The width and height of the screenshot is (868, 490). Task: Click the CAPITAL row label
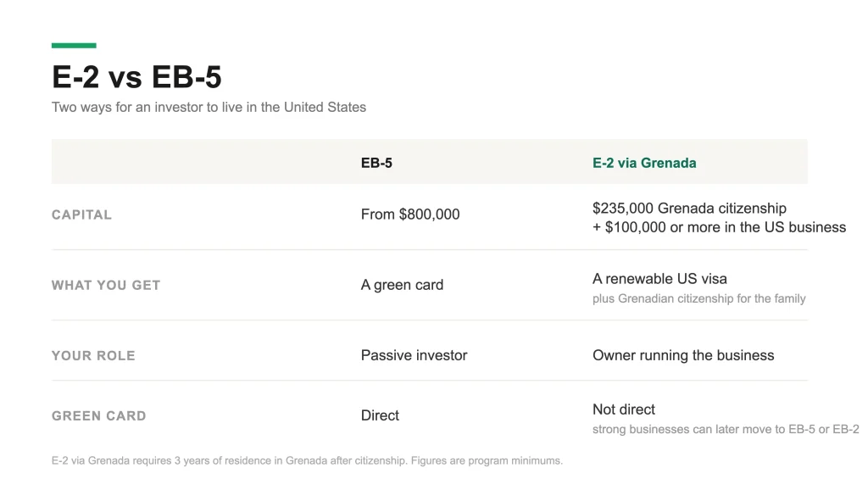[81, 214]
